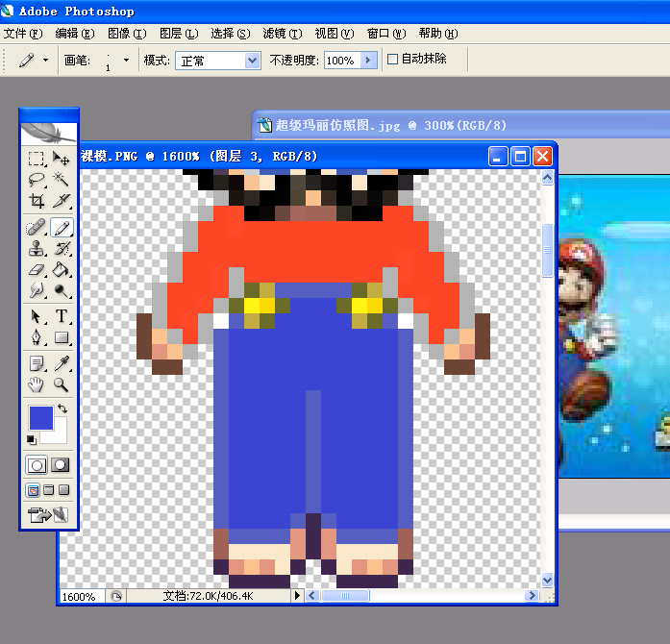
Task: Select the Rectangle shape tool
Action: (x=62, y=337)
